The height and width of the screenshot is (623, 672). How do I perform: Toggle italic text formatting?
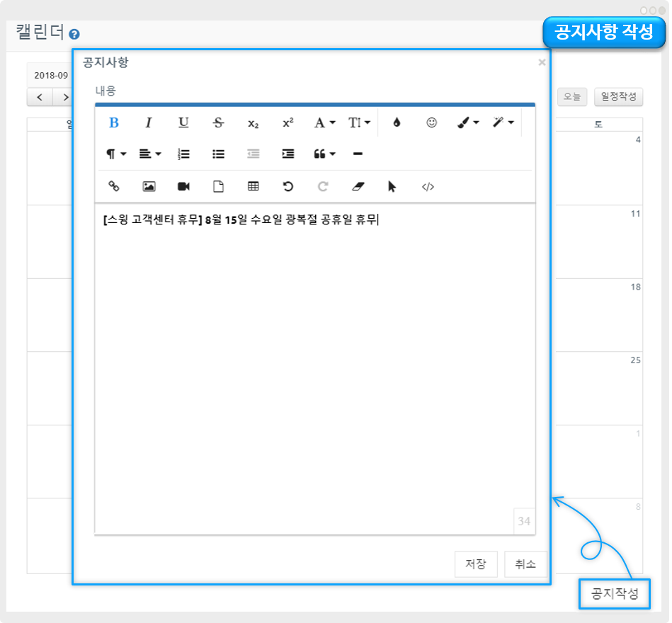(149, 122)
